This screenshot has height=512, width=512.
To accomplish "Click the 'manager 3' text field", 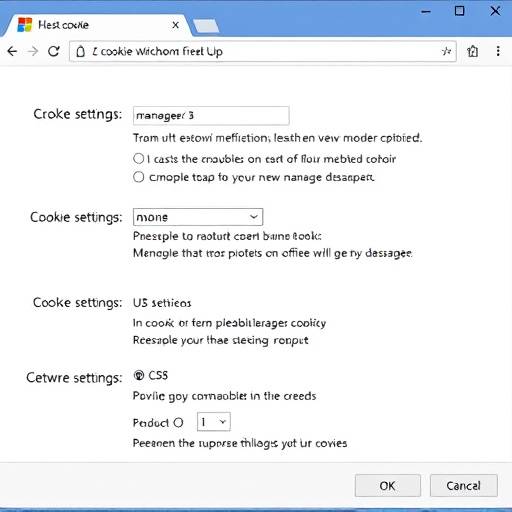I will coord(211,116).
